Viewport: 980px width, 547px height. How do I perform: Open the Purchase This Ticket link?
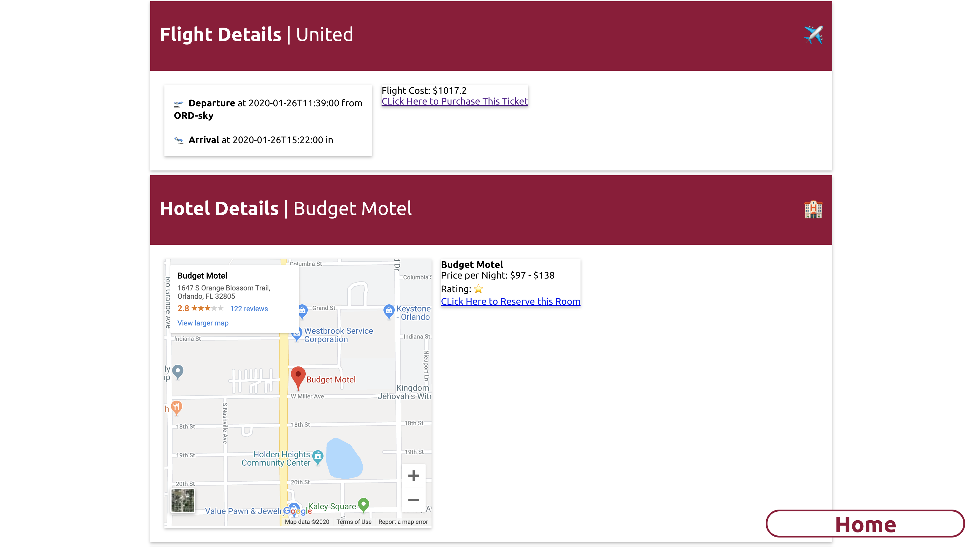454,101
